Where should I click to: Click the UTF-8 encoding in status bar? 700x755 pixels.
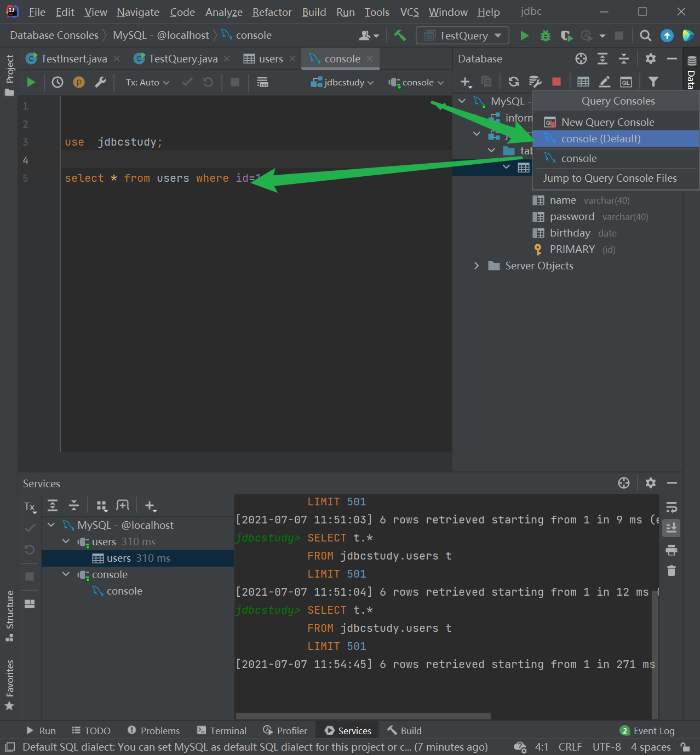606,747
